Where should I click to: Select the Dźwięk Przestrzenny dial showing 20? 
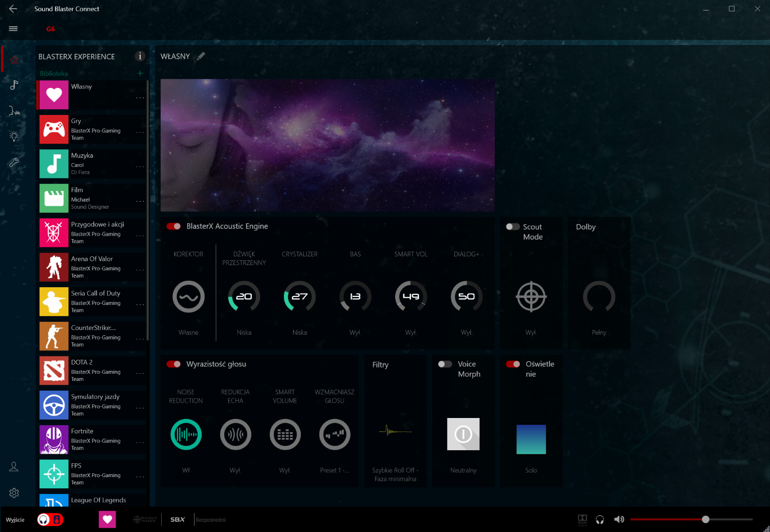(244, 297)
